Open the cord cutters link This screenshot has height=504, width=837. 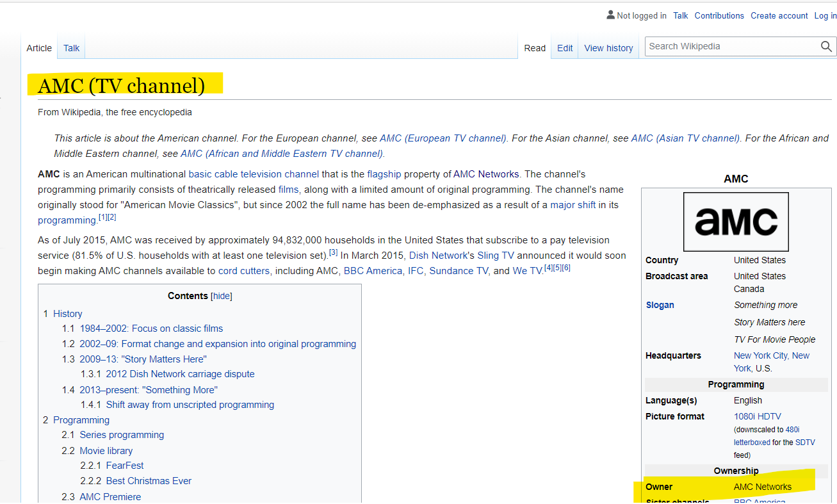[x=244, y=271]
